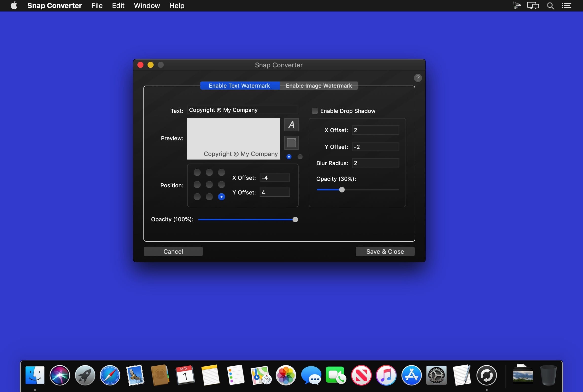583x392 pixels.
Task: Open Calendar showing May 1
Action: (x=185, y=375)
